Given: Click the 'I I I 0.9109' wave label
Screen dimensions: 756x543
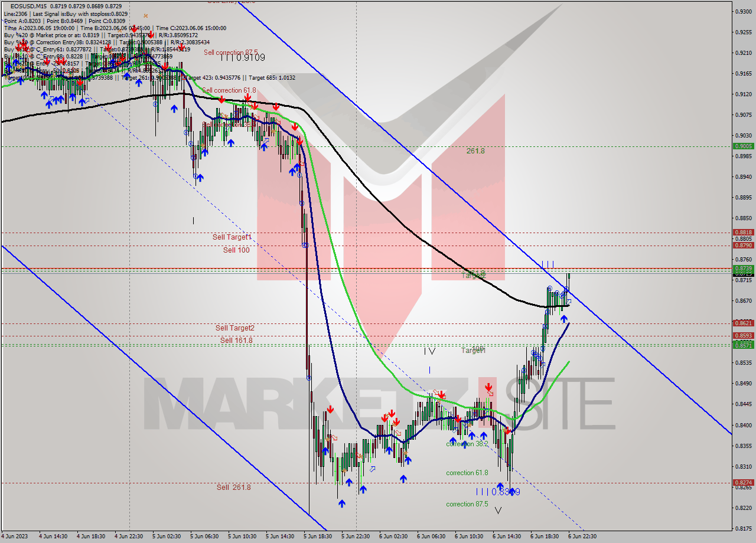Looking at the screenshot, I should 243,58.
